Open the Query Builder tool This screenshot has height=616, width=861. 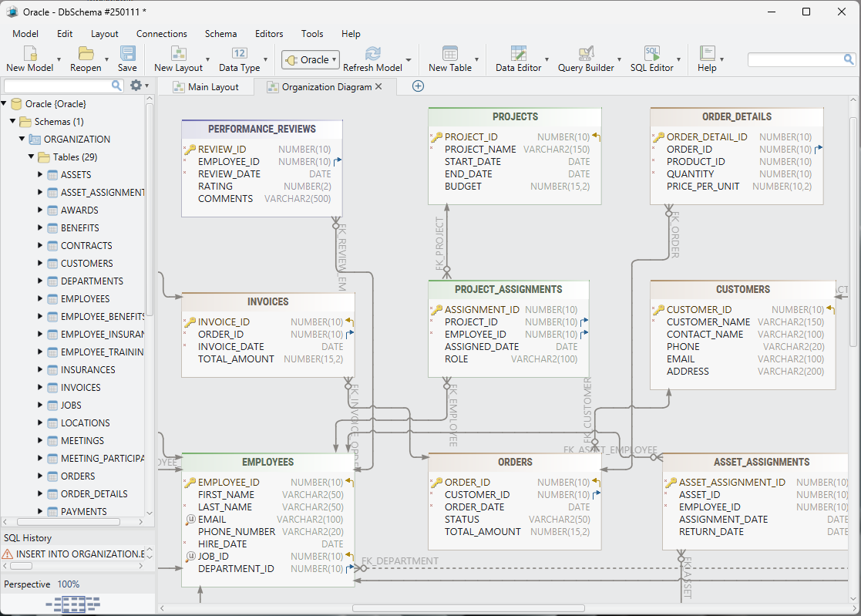pos(586,53)
